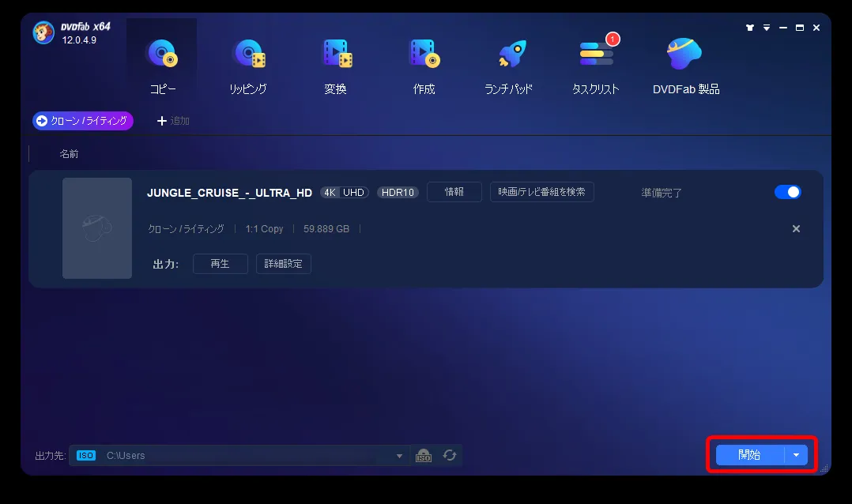The width and height of the screenshot is (852, 504).
Task: Toggle the JUNGLE_CRUISE task enable switch
Action: (788, 192)
